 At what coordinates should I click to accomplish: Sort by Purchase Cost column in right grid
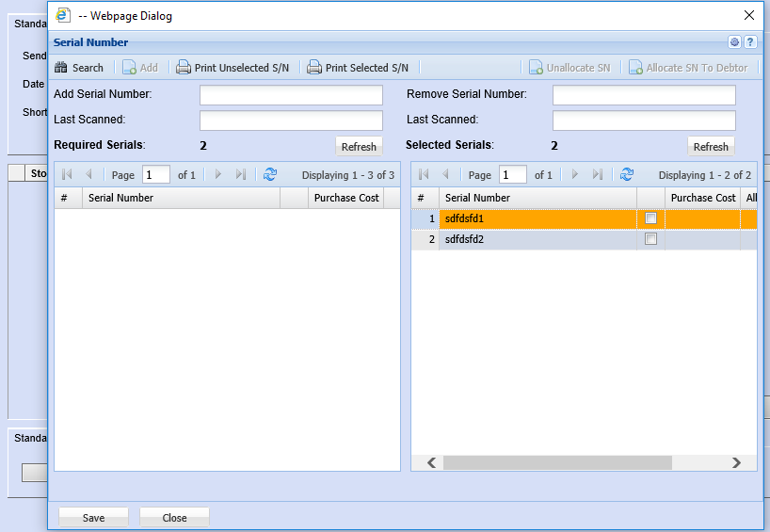[x=702, y=198]
